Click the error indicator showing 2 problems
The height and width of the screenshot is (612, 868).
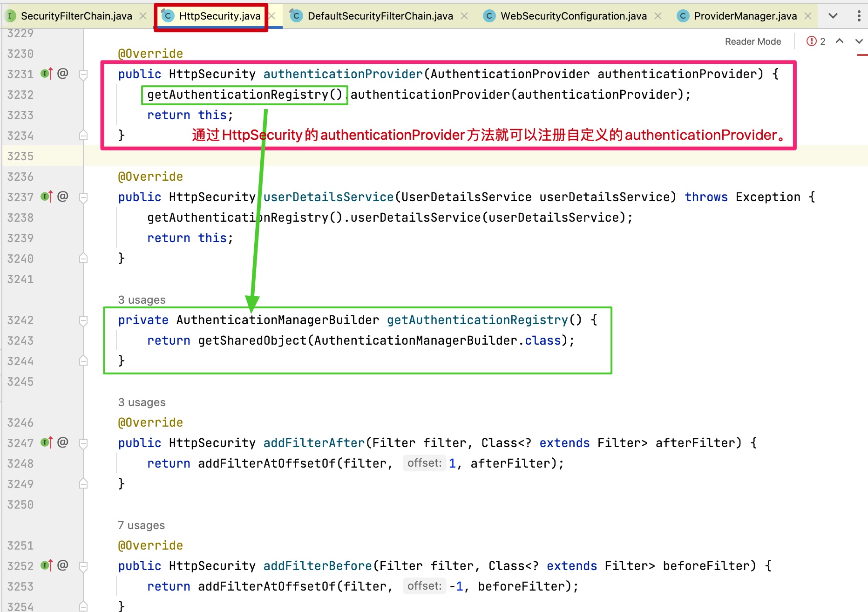pos(816,41)
